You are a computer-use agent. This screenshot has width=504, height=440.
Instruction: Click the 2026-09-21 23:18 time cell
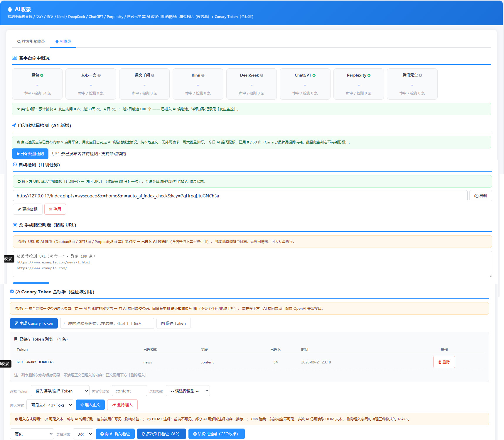[x=316, y=362]
